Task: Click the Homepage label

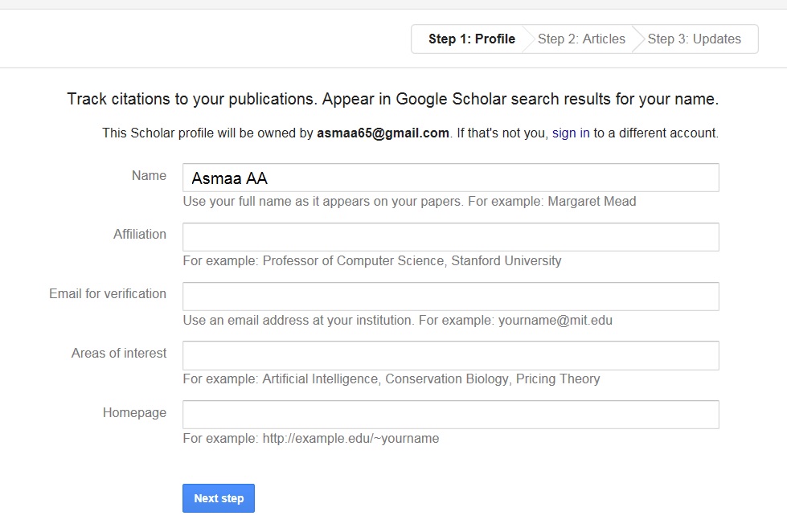Action: pos(134,413)
